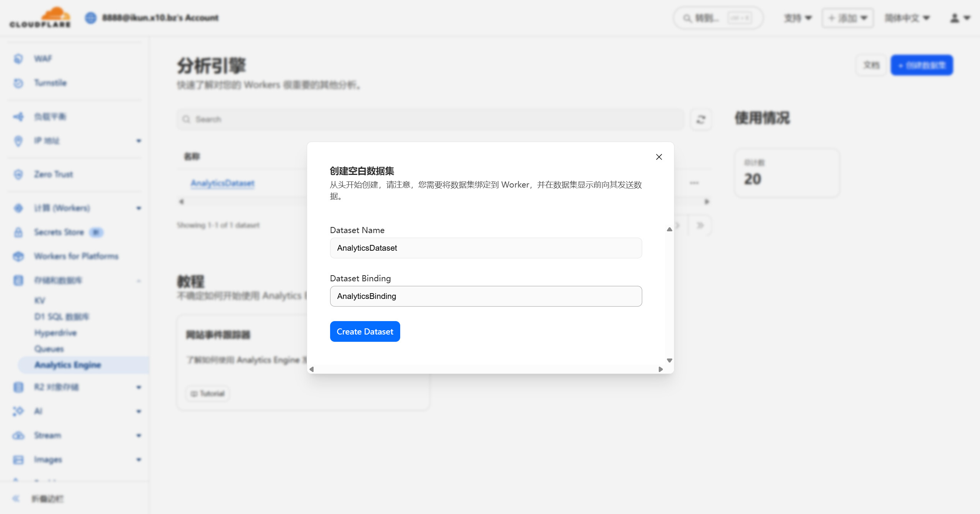Click the Stream cloud icon

point(18,436)
